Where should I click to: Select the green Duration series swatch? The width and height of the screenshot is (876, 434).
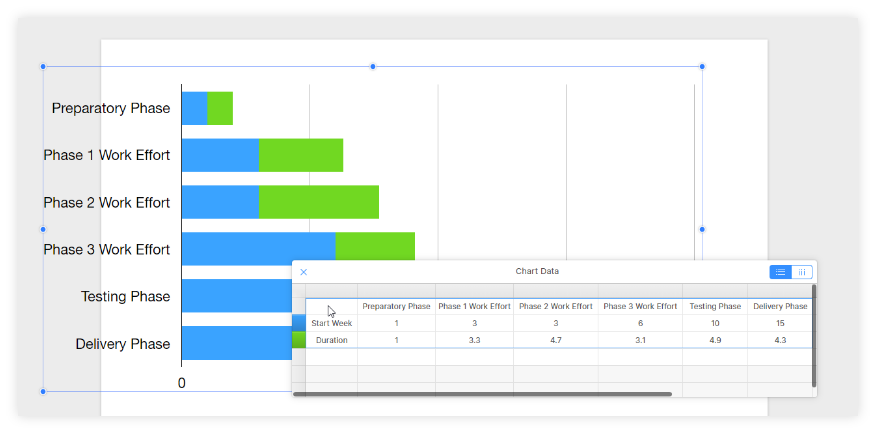coord(299,340)
